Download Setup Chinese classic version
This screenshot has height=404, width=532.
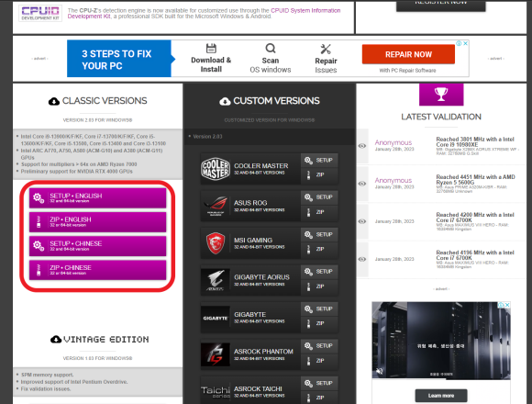coord(98,246)
